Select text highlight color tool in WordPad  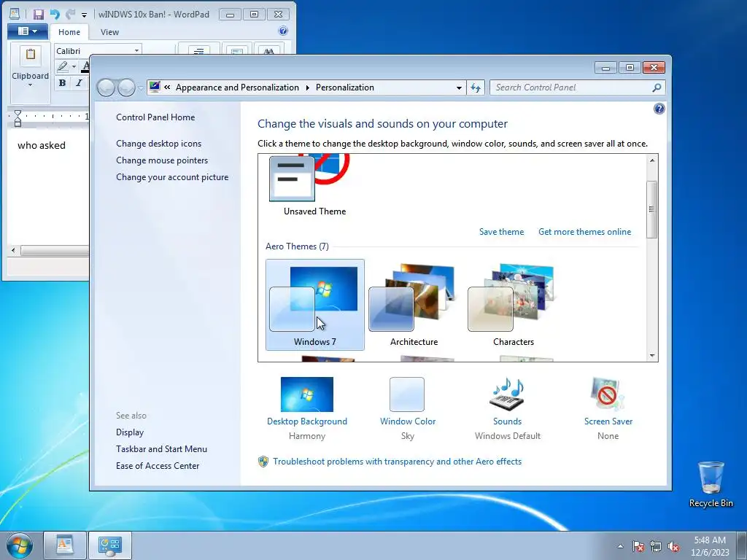pos(63,66)
